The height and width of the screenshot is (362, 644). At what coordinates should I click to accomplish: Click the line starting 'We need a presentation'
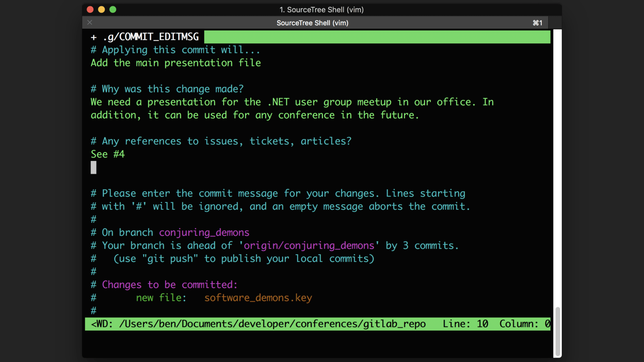[x=292, y=102]
